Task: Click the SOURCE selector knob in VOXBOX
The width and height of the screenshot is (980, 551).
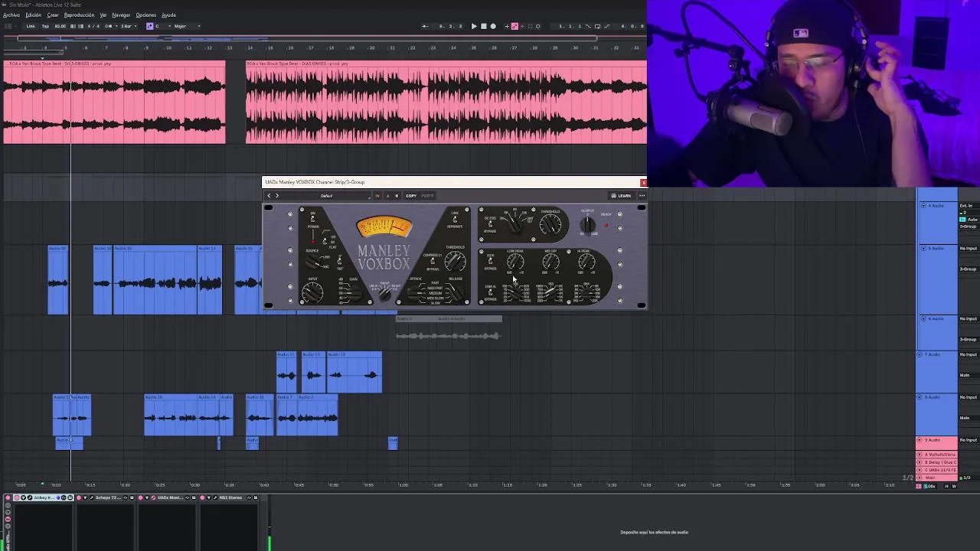Action: 312,263
